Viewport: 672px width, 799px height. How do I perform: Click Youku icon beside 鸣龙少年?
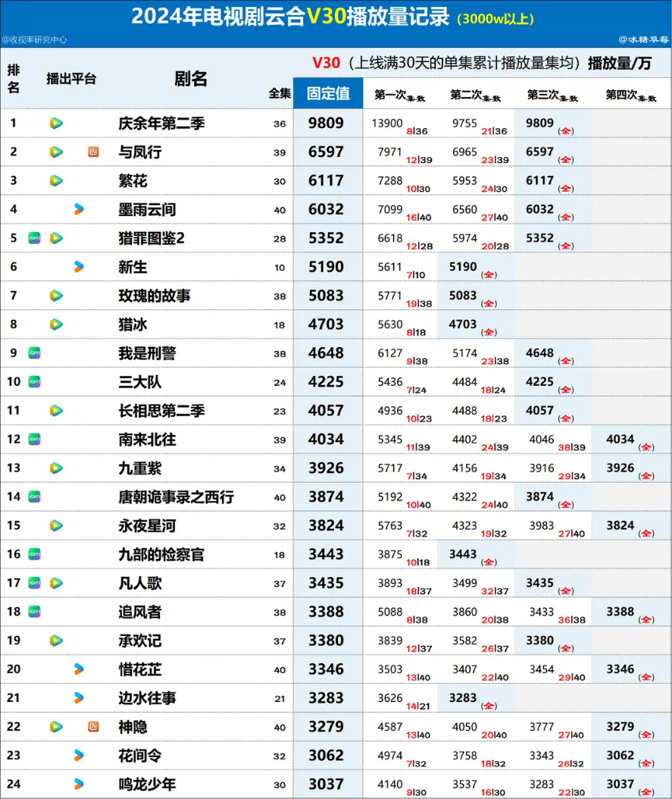click(x=79, y=785)
